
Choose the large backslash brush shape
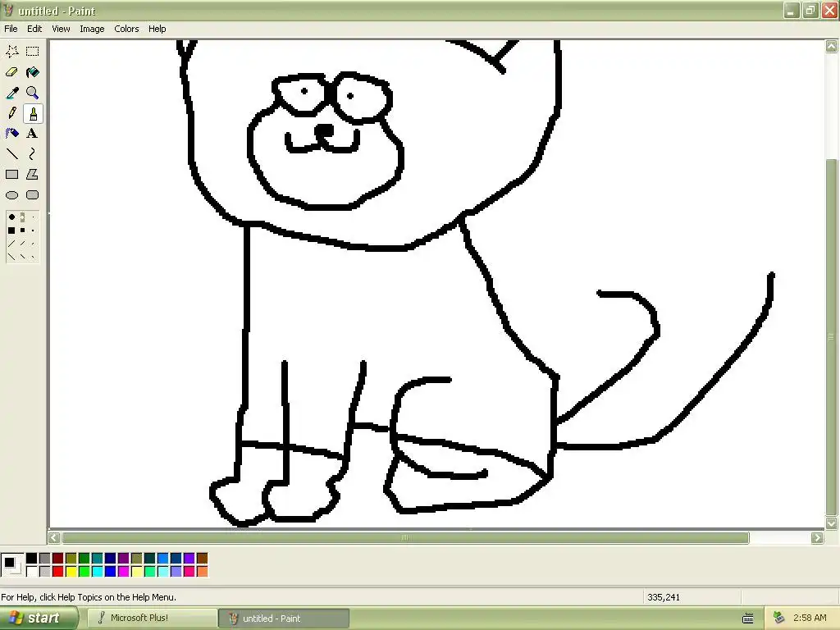click(x=11, y=257)
